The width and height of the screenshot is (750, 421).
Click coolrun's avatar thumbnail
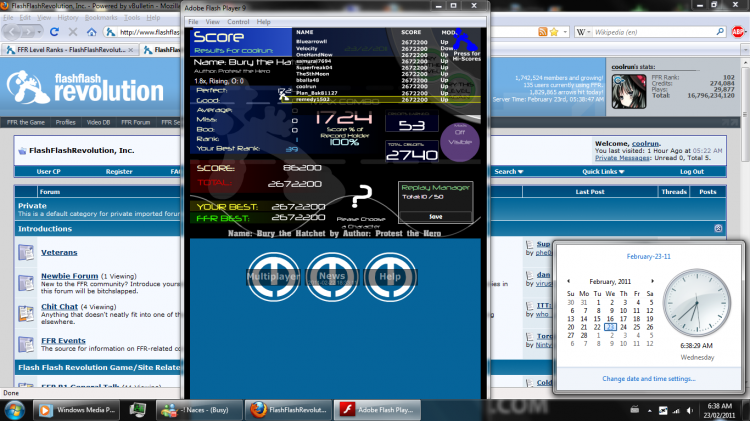pyautogui.click(x=629, y=91)
